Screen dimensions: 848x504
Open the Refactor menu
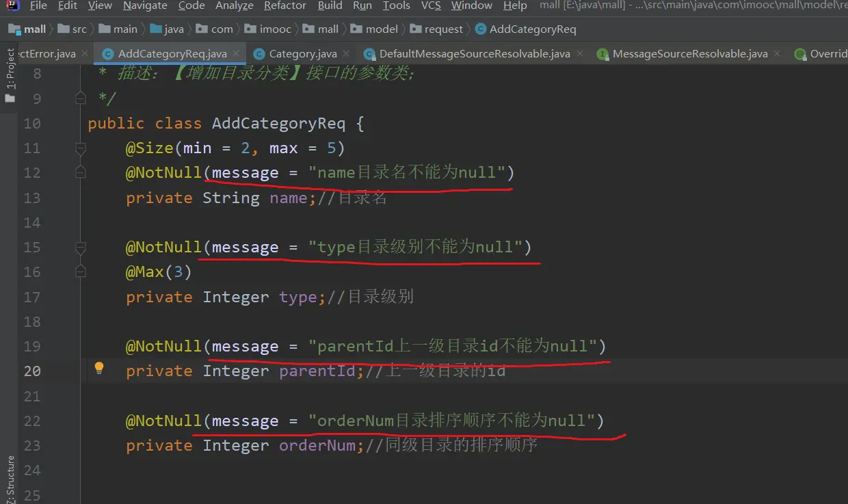coord(285,6)
